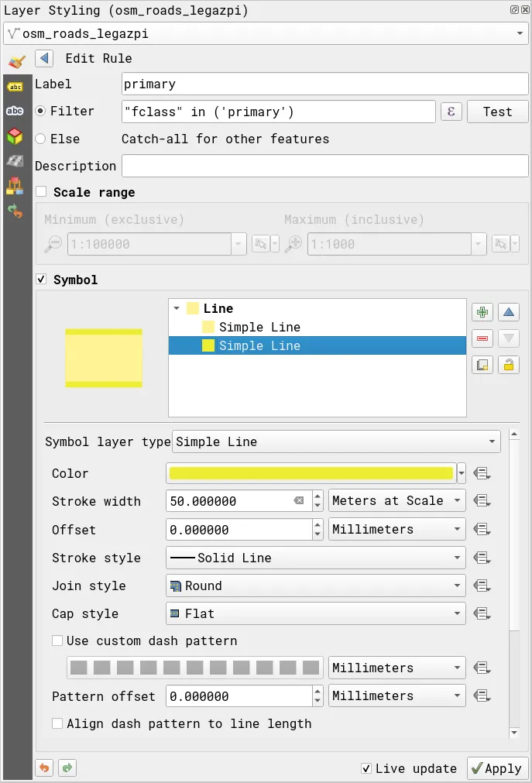Viewport: 532px width, 783px height.
Task: Open the yellow Labels tab icon
Action: pos(15,87)
